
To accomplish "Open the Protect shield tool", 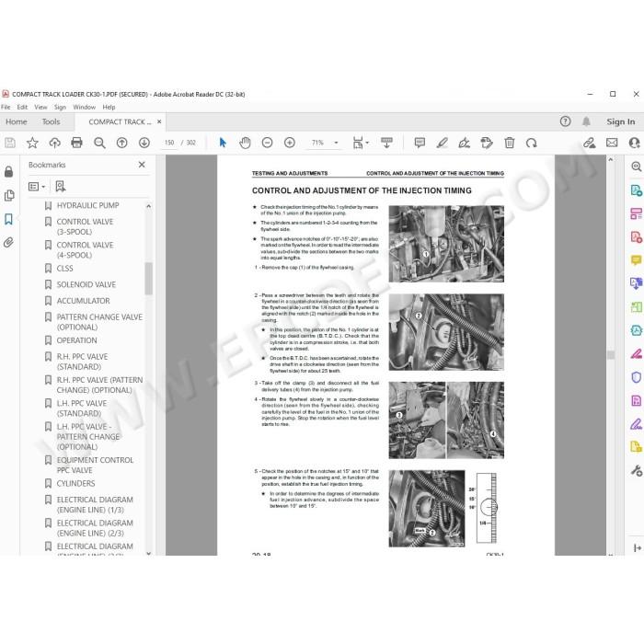I will point(636,377).
